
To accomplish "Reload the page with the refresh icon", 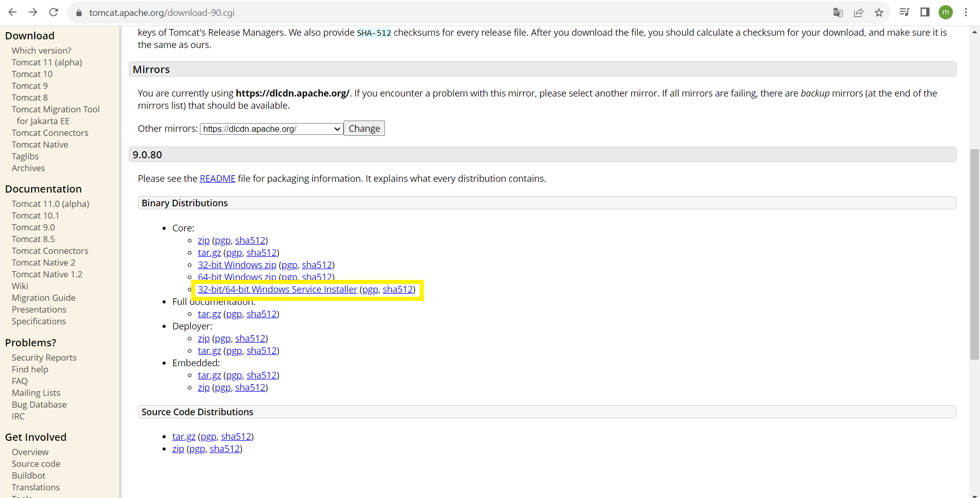I will coord(54,12).
